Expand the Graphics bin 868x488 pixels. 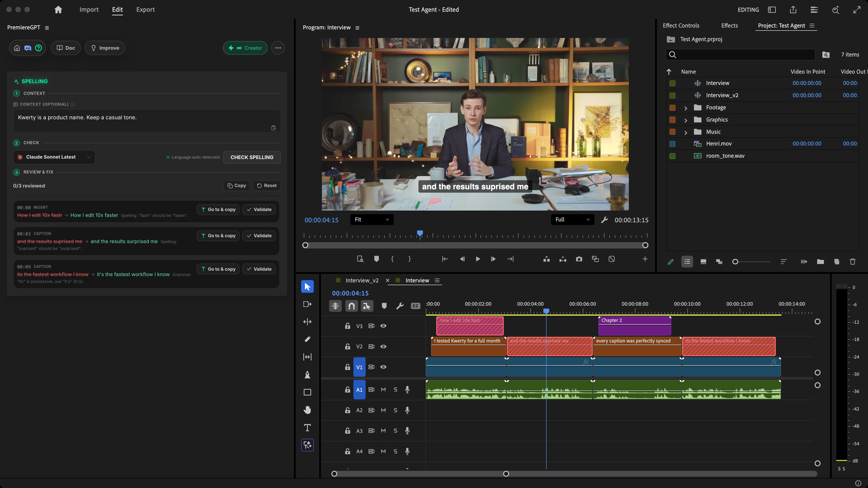tap(685, 120)
